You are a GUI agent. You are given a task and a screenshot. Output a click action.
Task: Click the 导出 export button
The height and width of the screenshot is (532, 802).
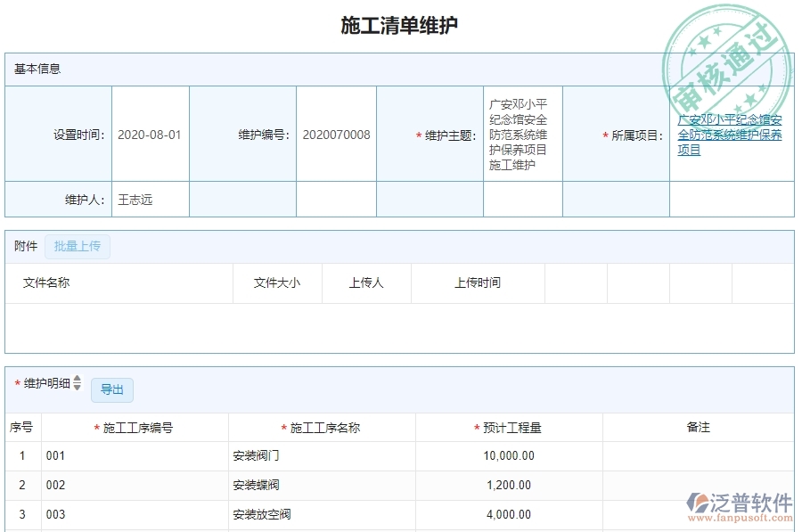(113, 389)
